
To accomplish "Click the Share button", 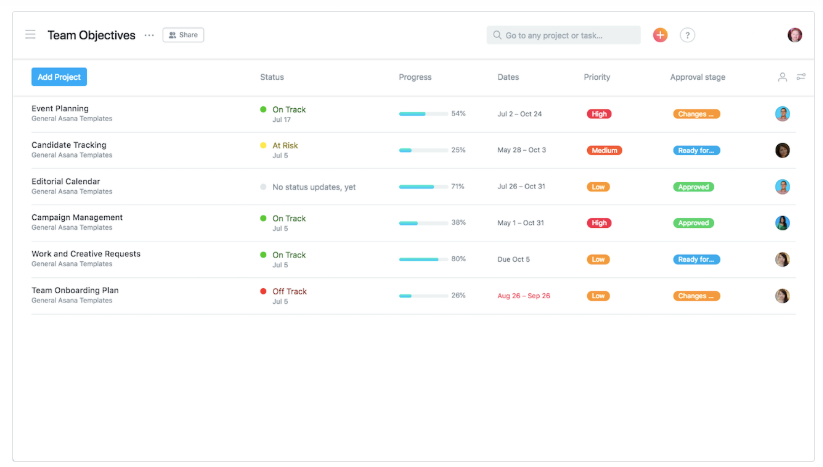I will click(183, 35).
